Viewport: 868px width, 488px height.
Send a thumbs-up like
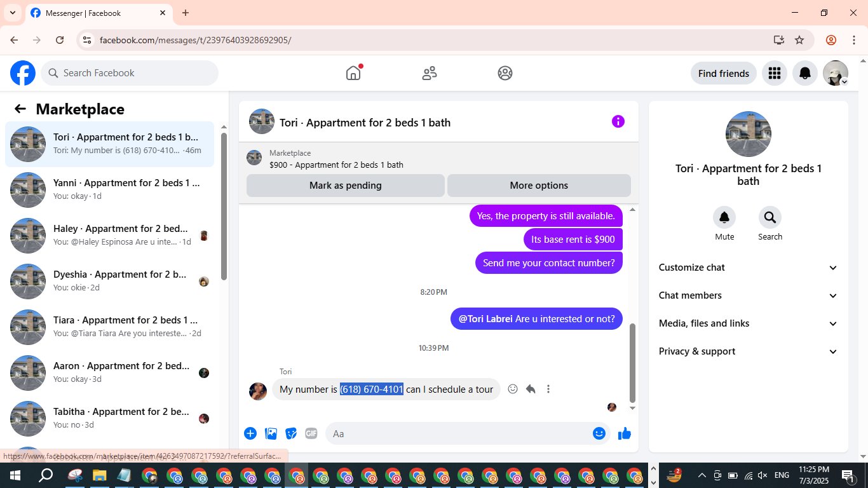point(625,433)
